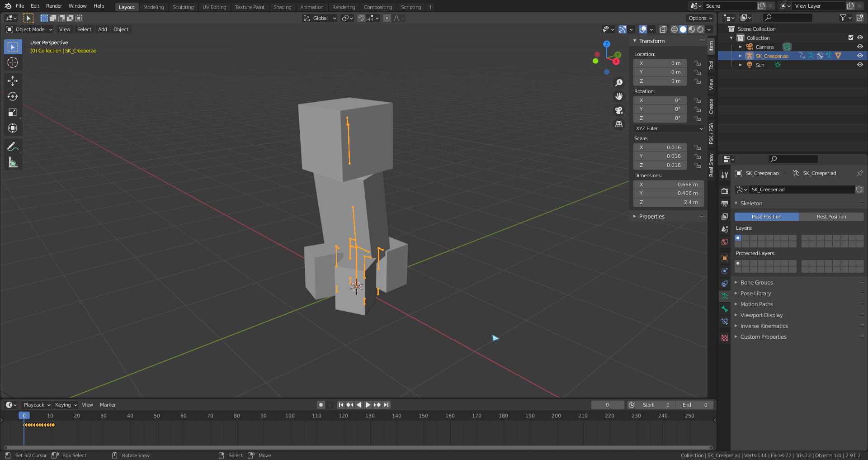Screen dimensions: 868x460
Task: Click the Rest Position button
Action: [831, 217]
